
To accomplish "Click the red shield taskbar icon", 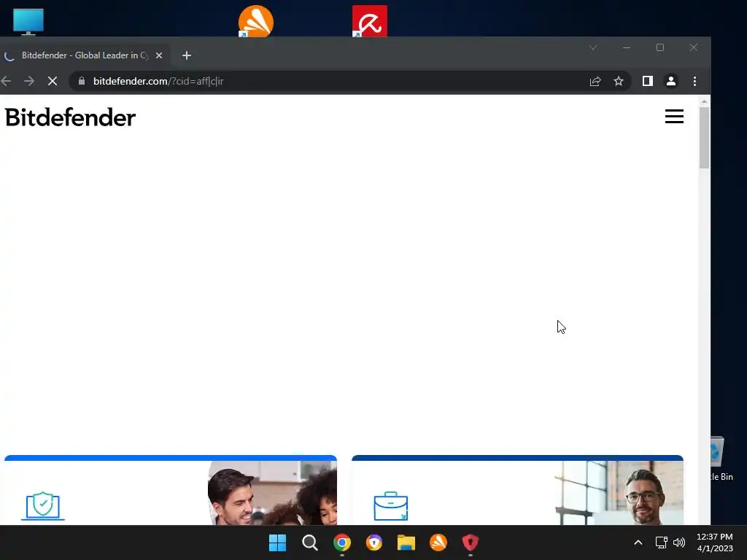I will (x=471, y=542).
